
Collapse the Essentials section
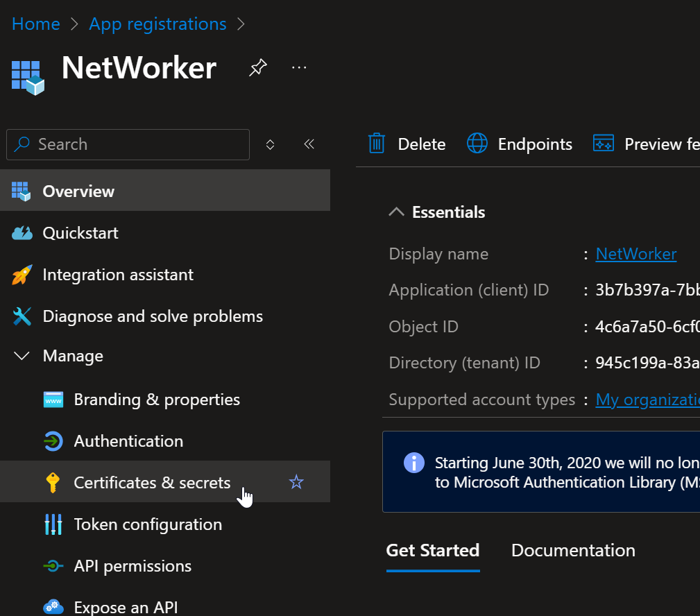[395, 212]
